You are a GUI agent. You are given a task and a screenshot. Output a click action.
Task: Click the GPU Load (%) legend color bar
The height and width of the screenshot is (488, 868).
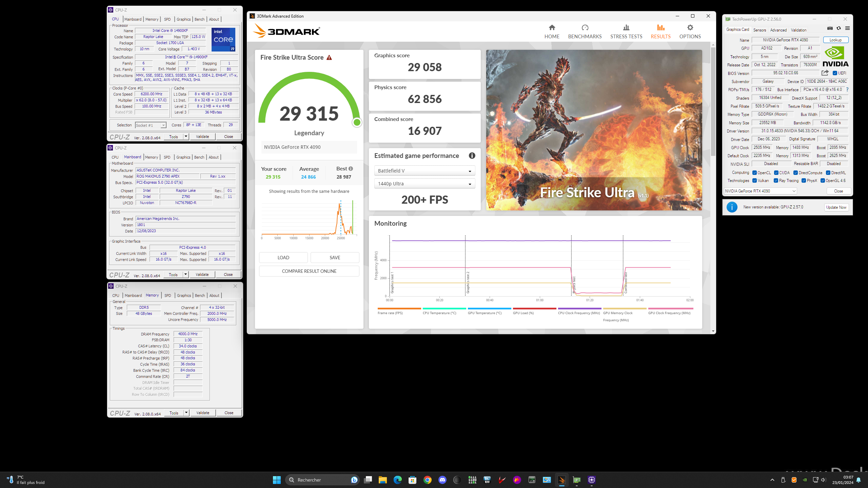click(x=534, y=309)
